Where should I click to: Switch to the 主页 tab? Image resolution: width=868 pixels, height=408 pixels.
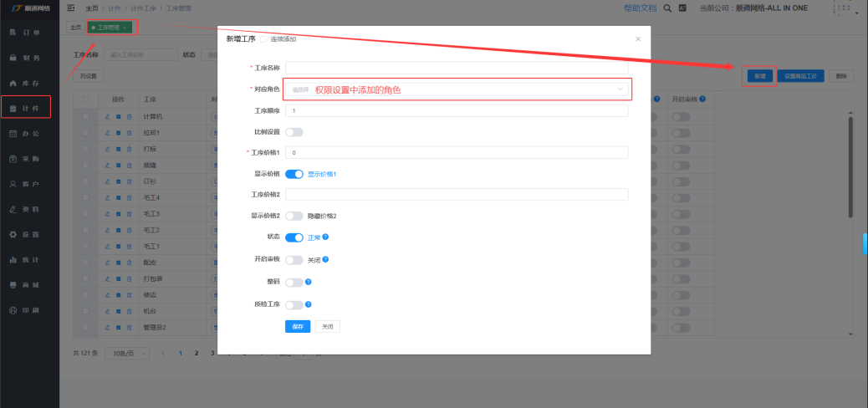pos(75,27)
